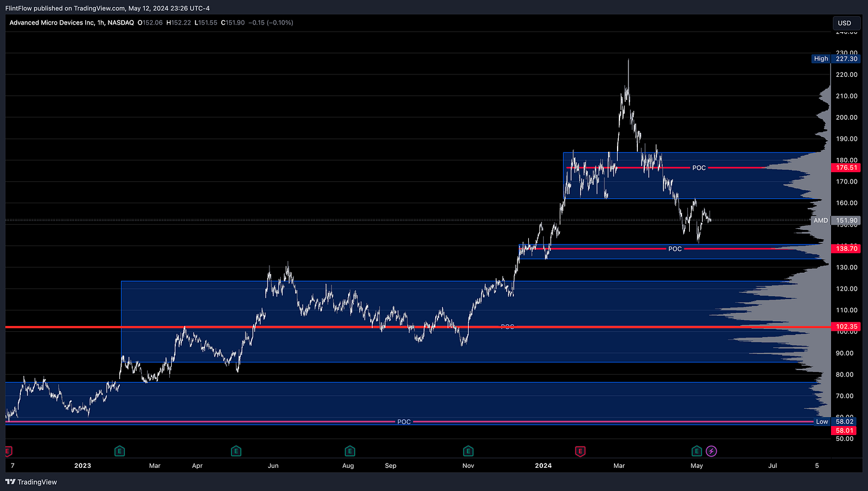Click the 2023 label on the time axis

(x=82, y=465)
